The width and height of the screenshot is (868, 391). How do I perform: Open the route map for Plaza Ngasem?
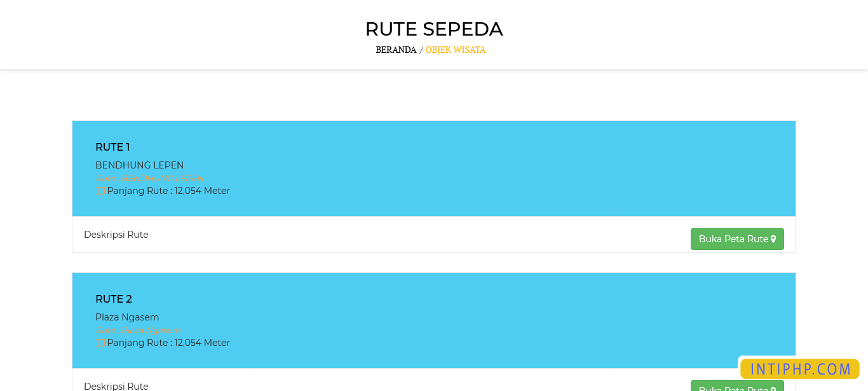click(x=736, y=387)
